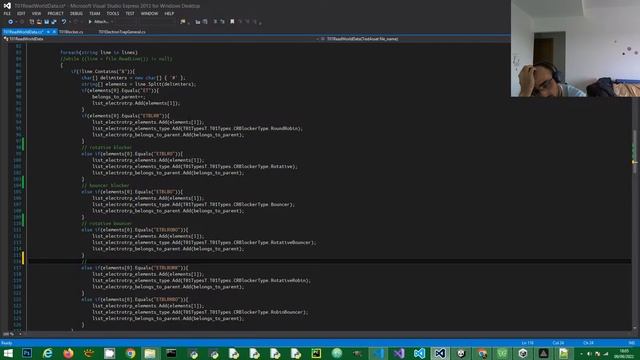
Task: Open the active Visual Studio Express taskbar icon
Action: coord(440,353)
